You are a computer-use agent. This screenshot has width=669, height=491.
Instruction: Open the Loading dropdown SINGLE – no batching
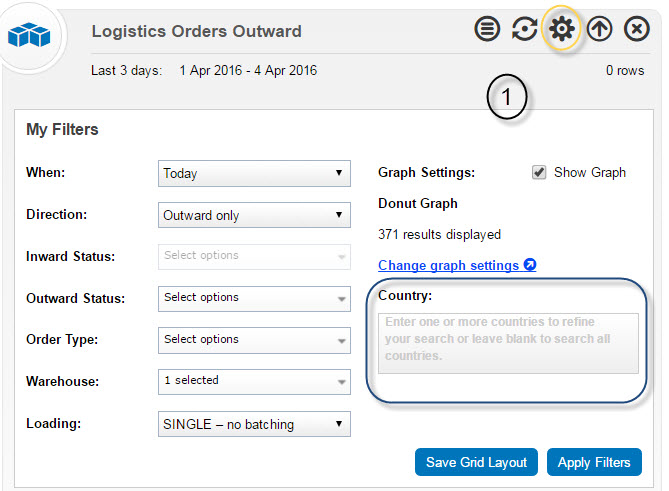[254, 424]
